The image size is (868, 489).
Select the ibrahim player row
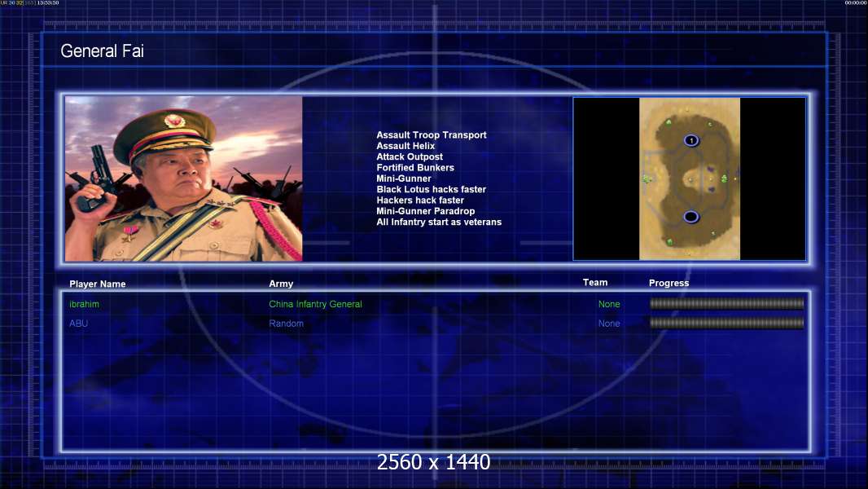[436, 304]
